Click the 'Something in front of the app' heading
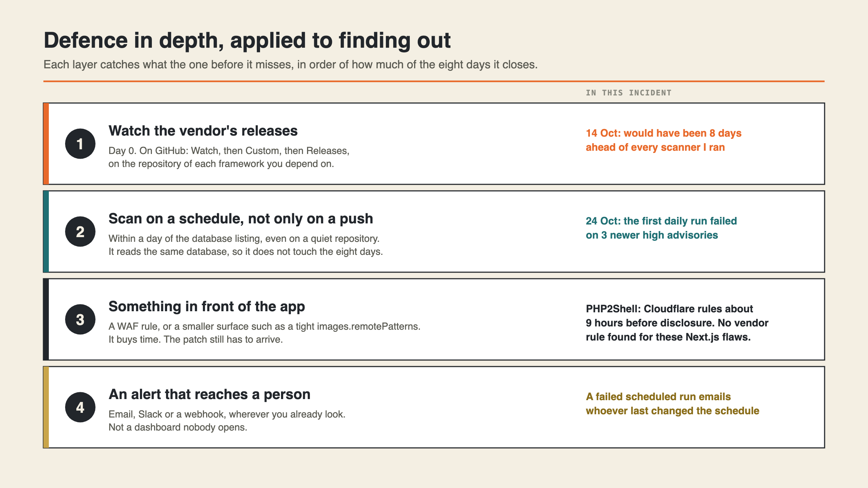 [x=207, y=307]
